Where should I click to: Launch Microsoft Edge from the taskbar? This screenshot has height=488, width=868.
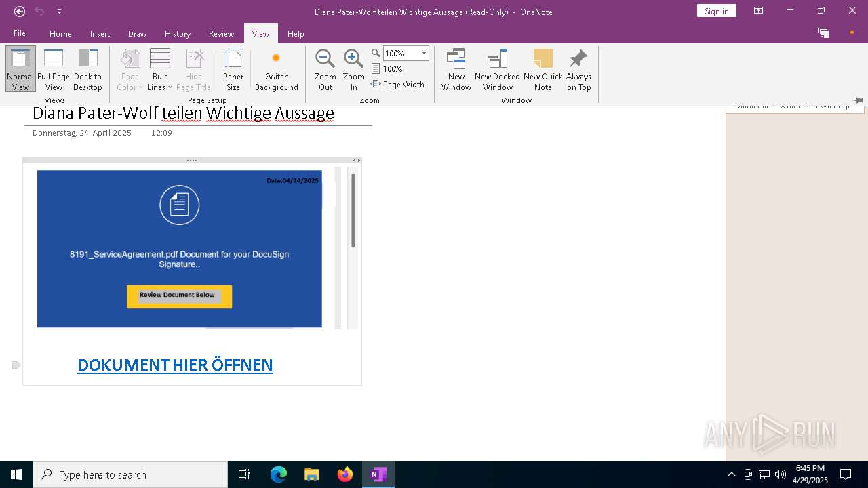pyautogui.click(x=279, y=474)
